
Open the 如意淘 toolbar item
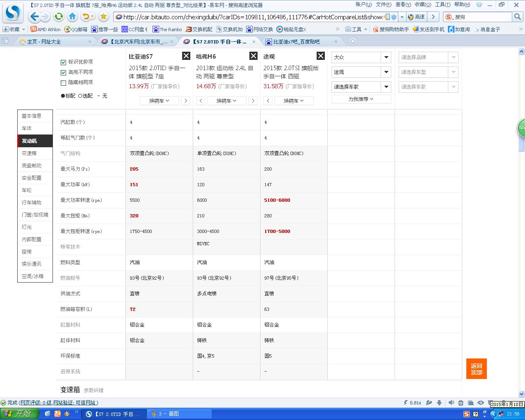coord(459,30)
